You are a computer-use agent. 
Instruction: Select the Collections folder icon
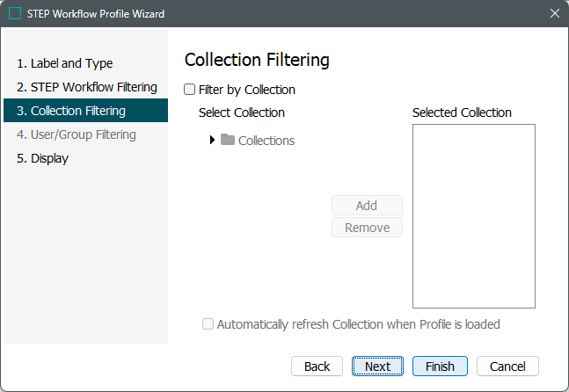point(228,140)
